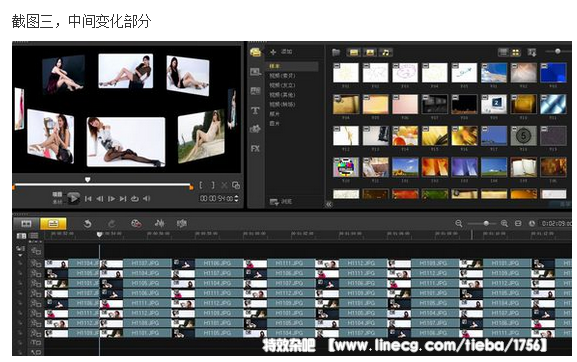
Task: Fit project in timeline window icon
Action: click(x=518, y=223)
